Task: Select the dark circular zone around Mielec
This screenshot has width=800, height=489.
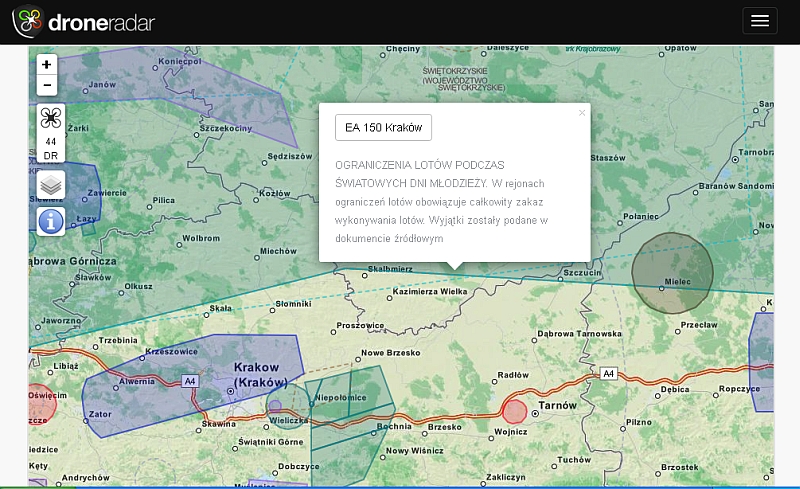Action: coord(672,273)
